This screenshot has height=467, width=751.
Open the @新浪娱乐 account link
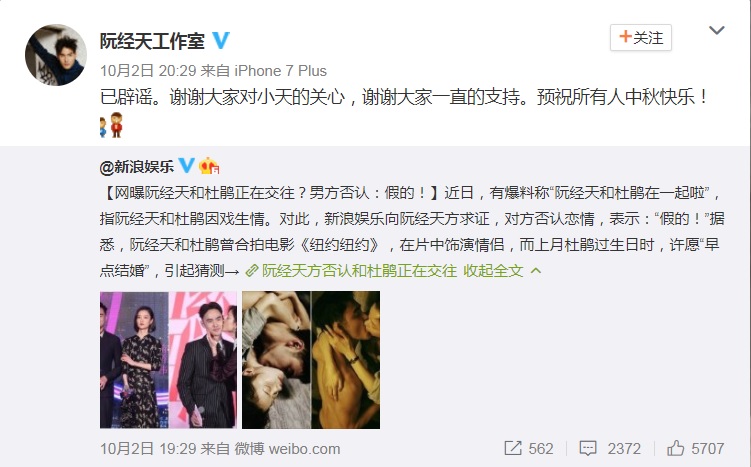point(137,167)
